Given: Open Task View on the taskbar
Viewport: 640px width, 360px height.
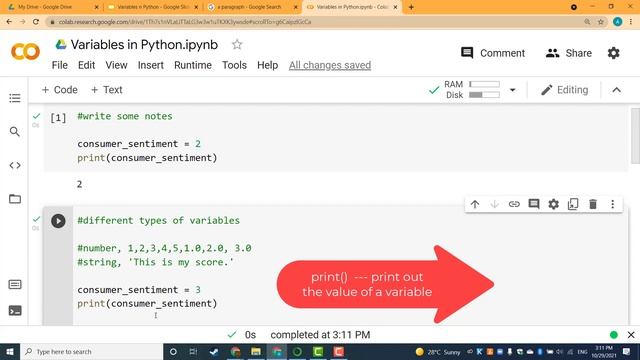Looking at the screenshot, I should pyautogui.click(x=193, y=351).
